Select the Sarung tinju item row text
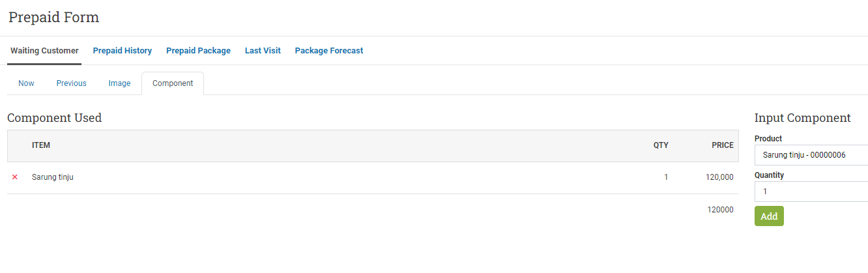Screen dimensions: 868x273 [53, 177]
